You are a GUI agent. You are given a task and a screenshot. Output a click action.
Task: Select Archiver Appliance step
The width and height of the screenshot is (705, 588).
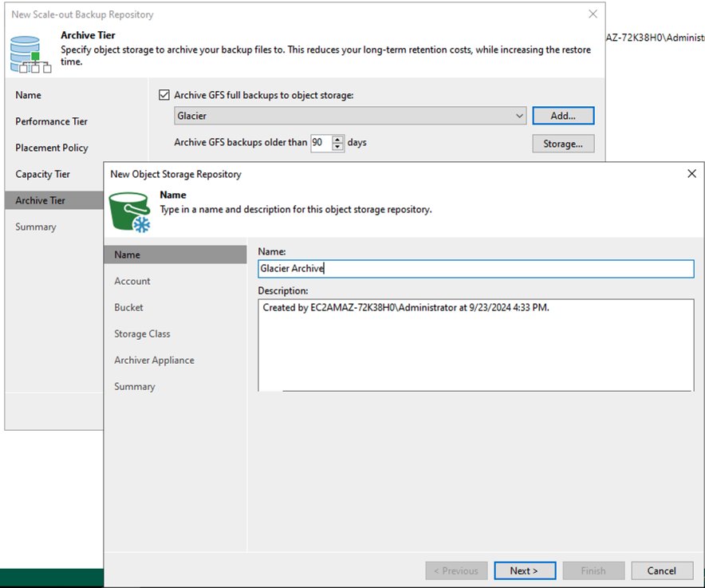(154, 361)
